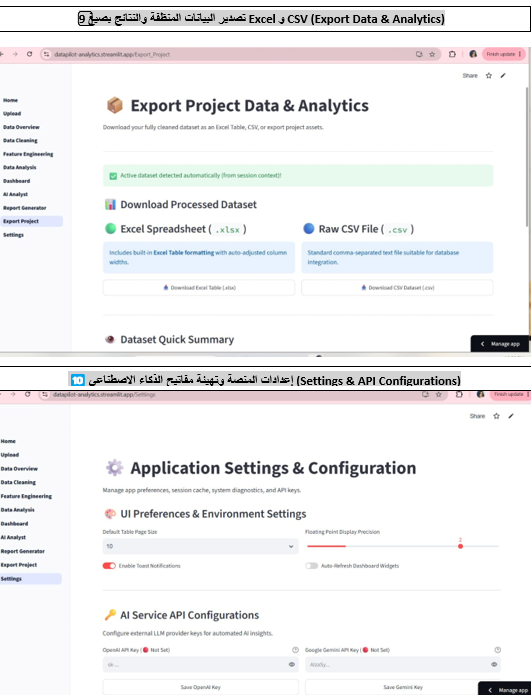Expand the Manage app panel in Export page

point(500,344)
